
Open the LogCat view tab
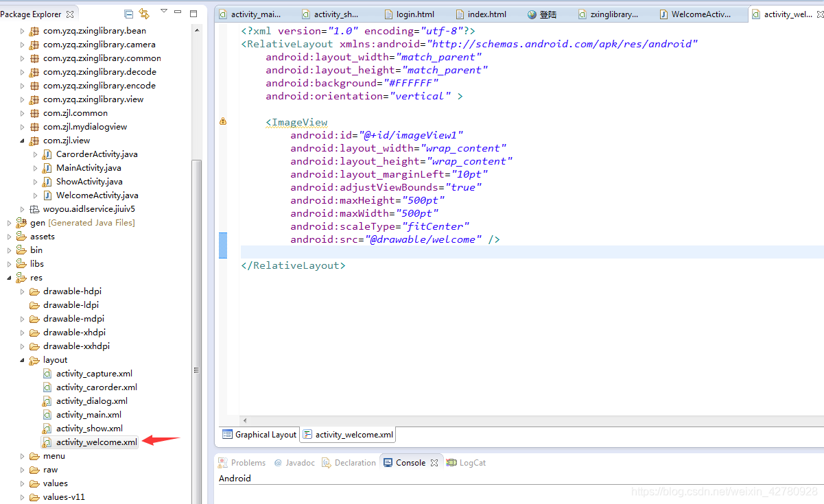[x=466, y=463]
